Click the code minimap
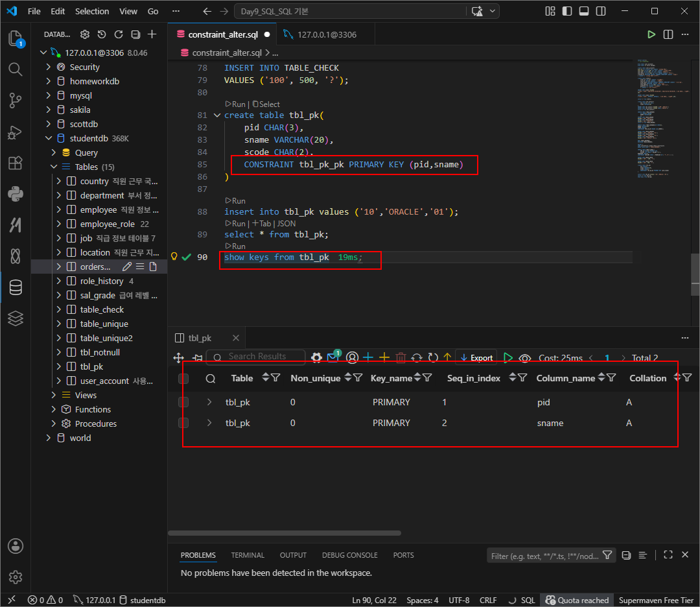The width and height of the screenshot is (700, 607). click(x=663, y=119)
